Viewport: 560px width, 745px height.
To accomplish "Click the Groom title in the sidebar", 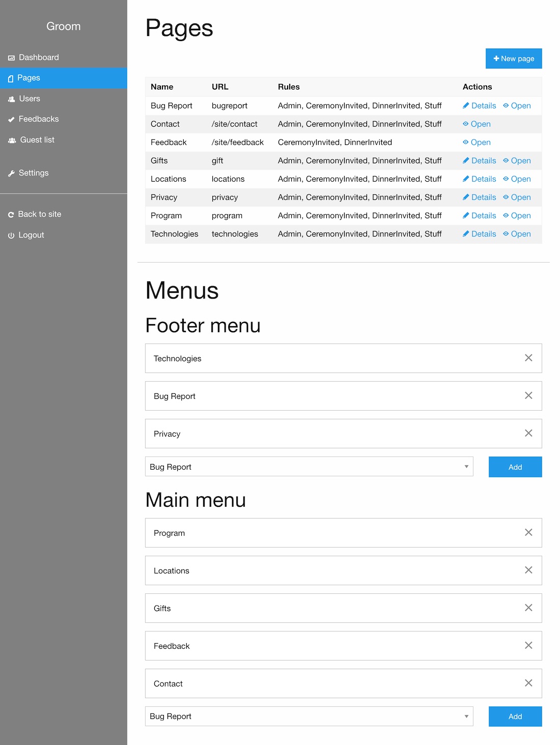I will tap(64, 26).
